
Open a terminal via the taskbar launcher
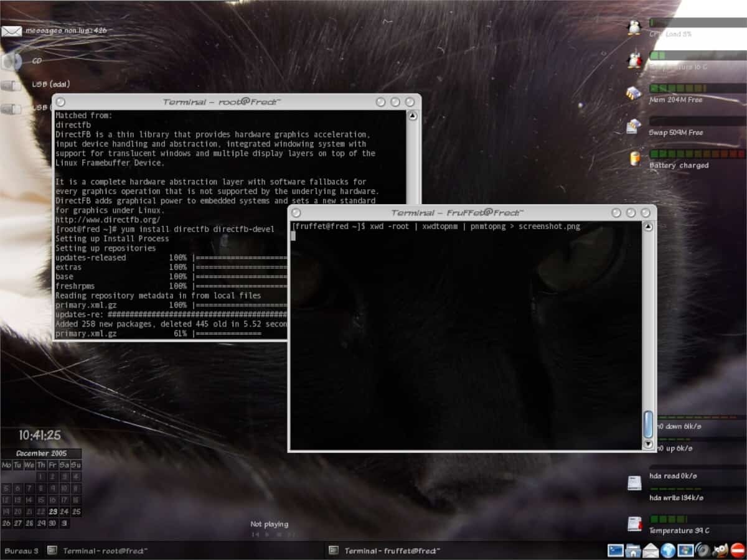[615, 549]
